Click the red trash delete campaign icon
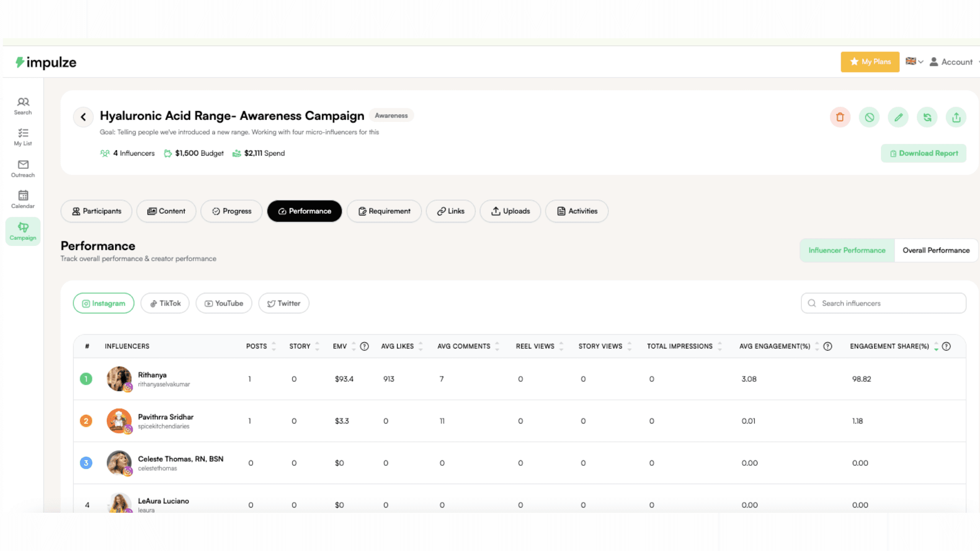The height and width of the screenshot is (551, 980). click(840, 117)
